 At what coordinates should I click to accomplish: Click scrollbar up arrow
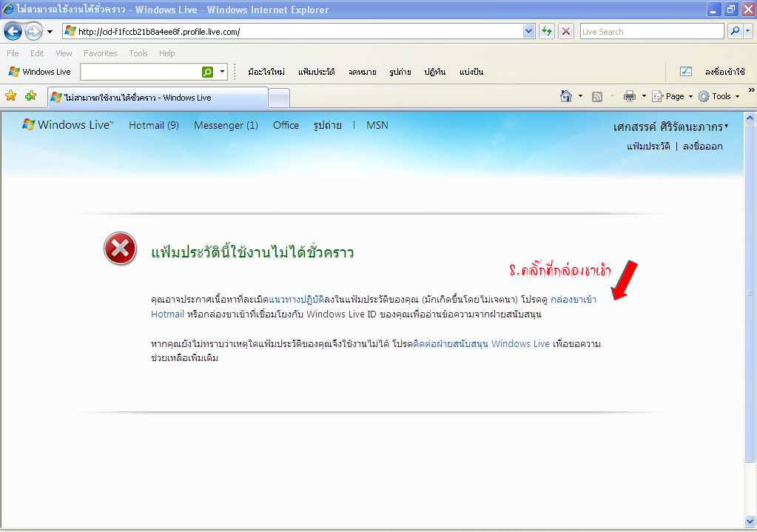tap(750, 118)
